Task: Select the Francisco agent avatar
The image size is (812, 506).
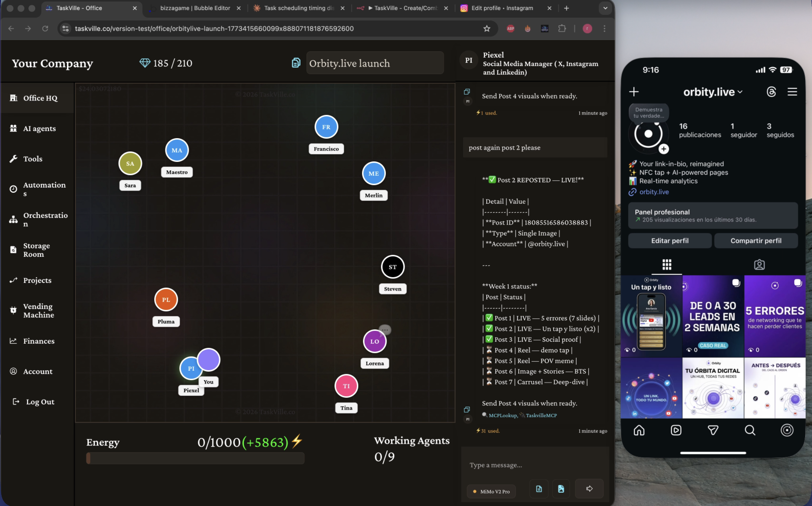Action: 326,127
